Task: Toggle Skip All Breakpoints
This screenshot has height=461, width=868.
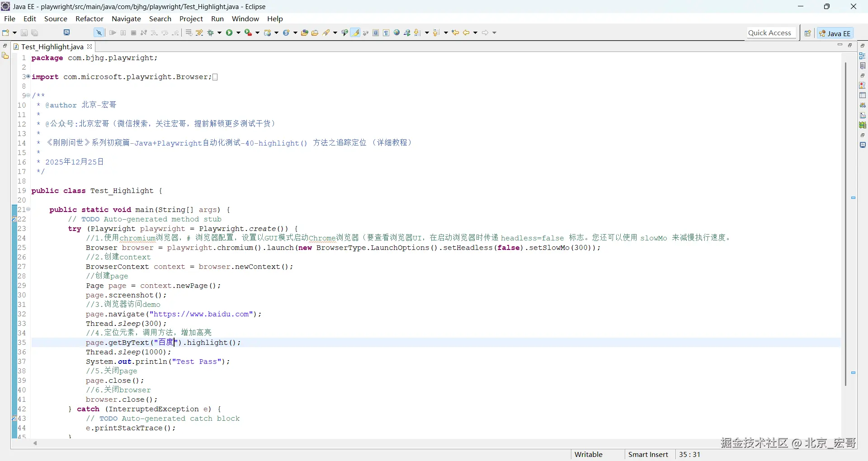Action: click(x=99, y=33)
